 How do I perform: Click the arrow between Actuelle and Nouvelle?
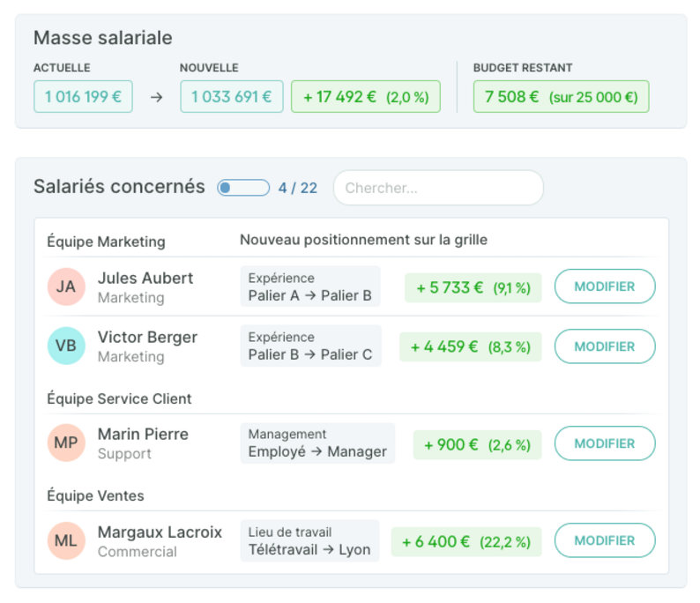click(156, 97)
